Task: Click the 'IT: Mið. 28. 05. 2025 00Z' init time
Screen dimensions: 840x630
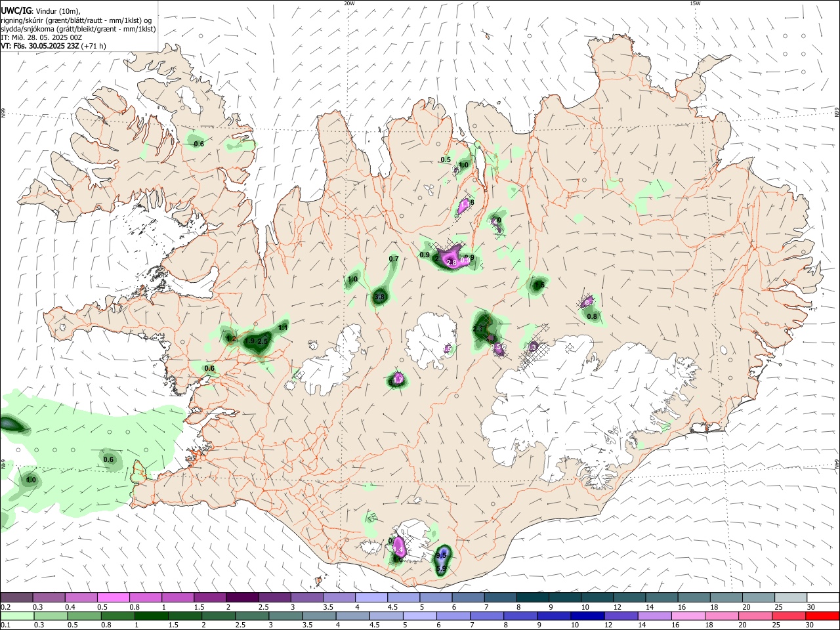Action: (41, 37)
